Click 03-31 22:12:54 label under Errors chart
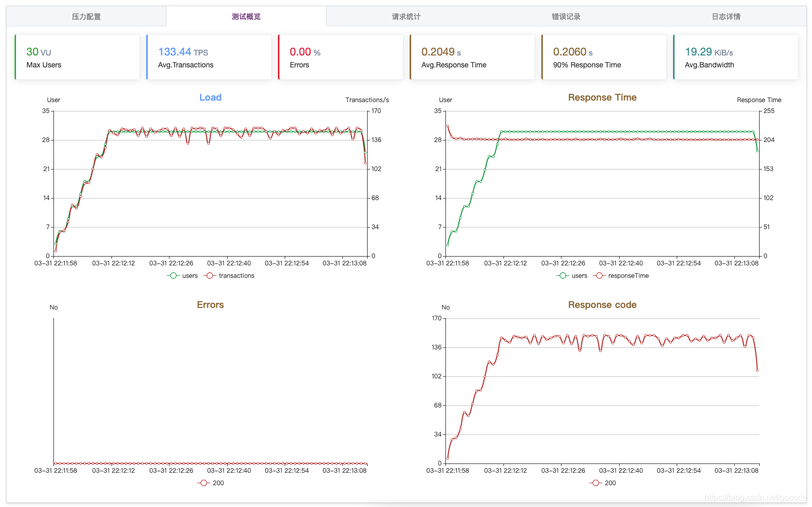 (287, 471)
